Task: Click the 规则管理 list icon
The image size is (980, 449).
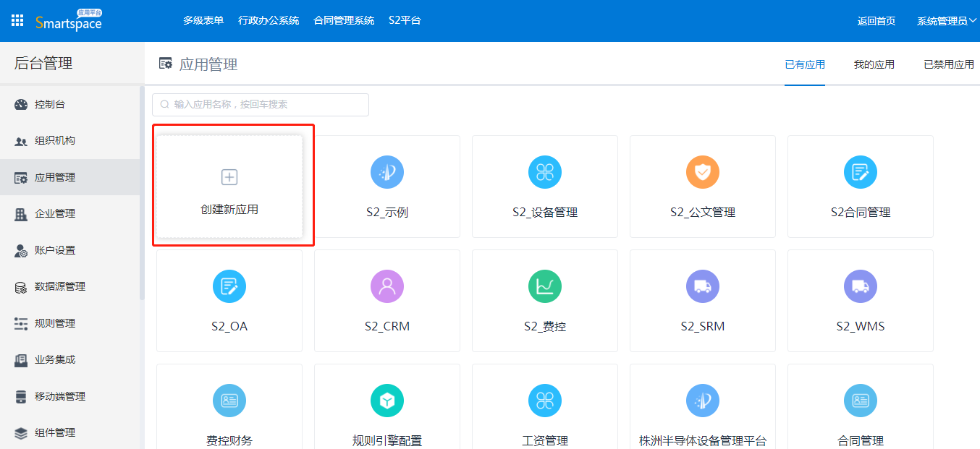Action: click(x=21, y=323)
